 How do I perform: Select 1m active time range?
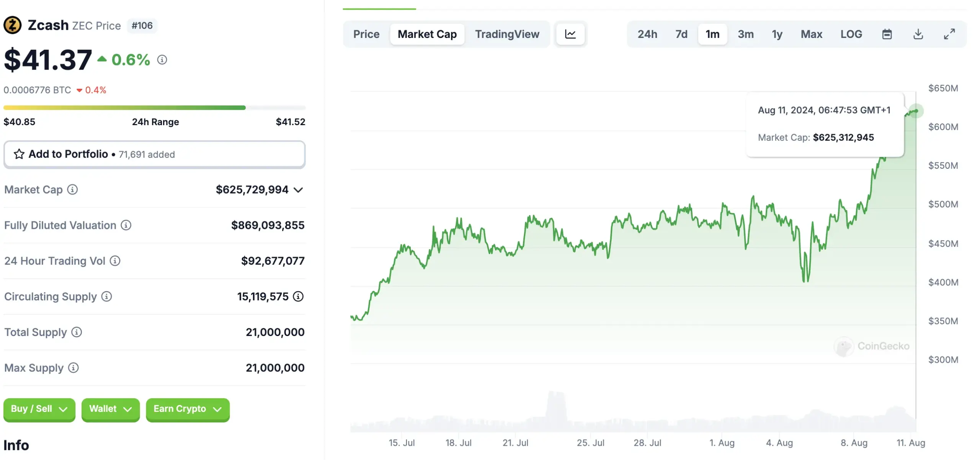(712, 34)
